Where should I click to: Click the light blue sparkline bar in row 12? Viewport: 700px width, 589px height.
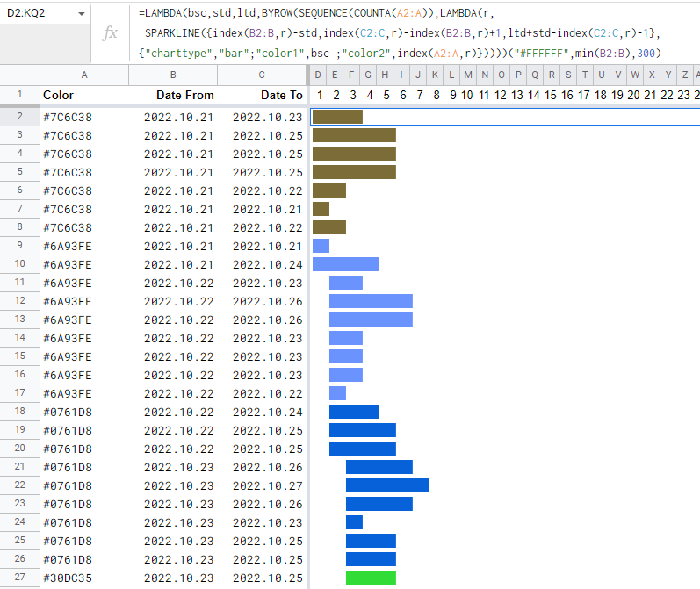371,301
